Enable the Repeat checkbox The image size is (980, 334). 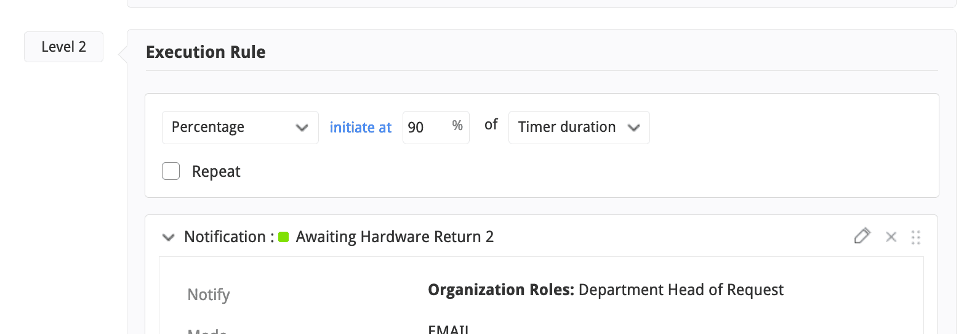point(171,171)
